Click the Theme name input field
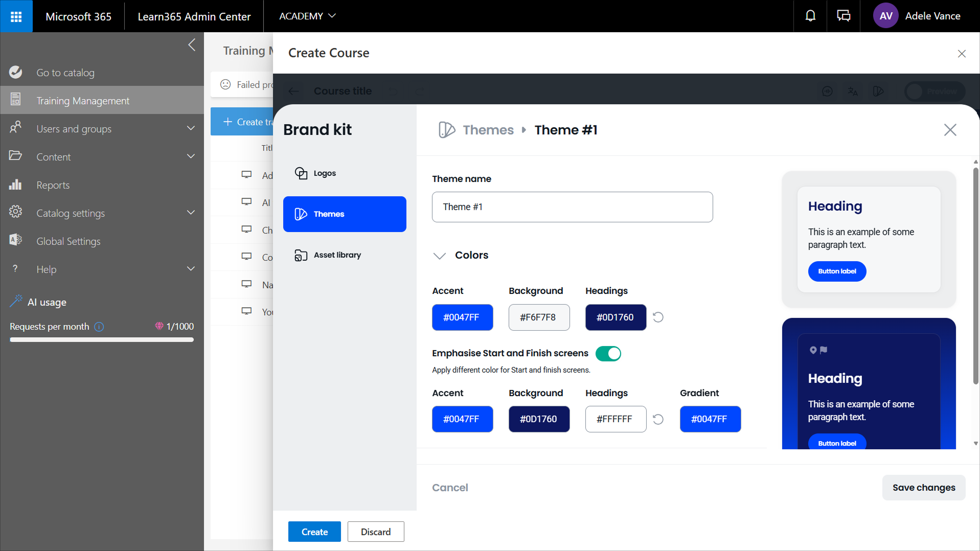The image size is (980, 551). pos(572,207)
